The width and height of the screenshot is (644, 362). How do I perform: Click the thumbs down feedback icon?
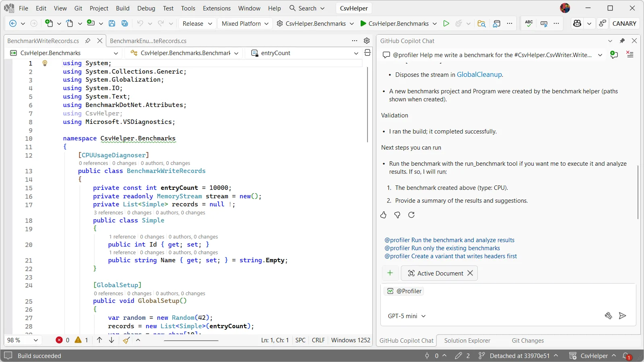pyautogui.click(x=397, y=215)
